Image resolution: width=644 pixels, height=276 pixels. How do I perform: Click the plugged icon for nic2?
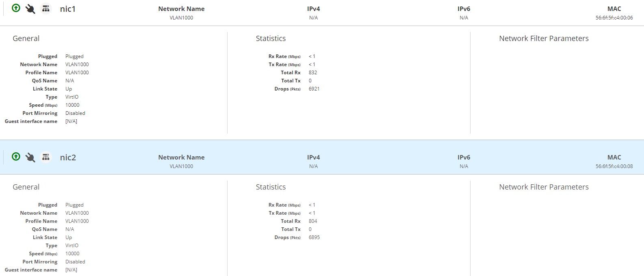click(30, 157)
